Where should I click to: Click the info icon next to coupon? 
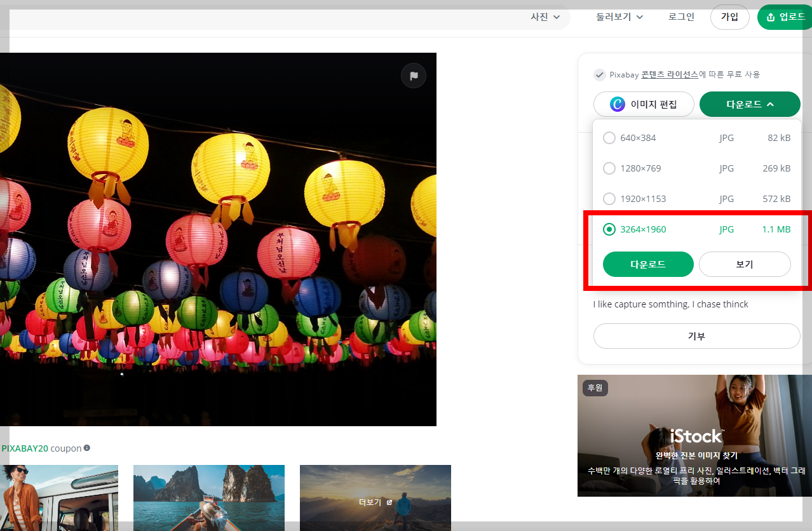pyautogui.click(x=87, y=448)
